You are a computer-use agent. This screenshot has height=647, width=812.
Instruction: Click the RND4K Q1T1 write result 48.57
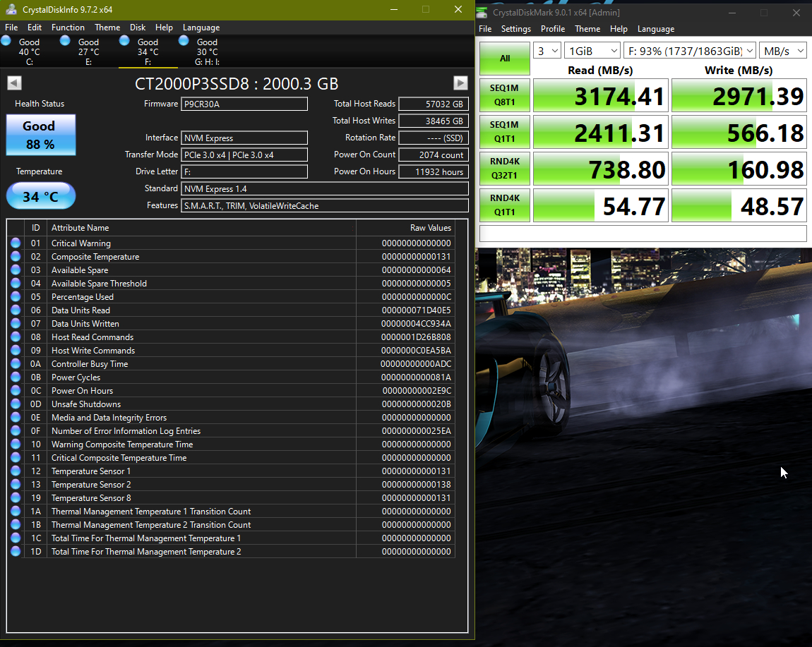pyautogui.click(x=739, y=205)
